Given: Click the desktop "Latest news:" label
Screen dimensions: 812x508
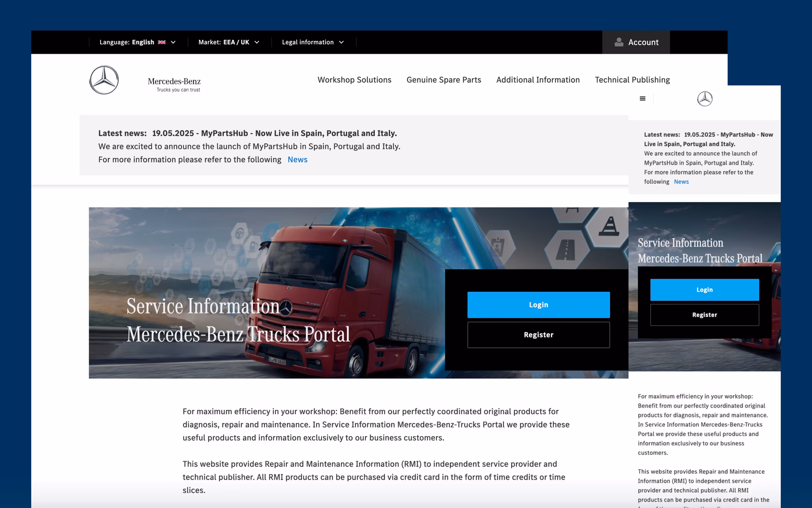Looking at the screenshot, I should 123,133.
